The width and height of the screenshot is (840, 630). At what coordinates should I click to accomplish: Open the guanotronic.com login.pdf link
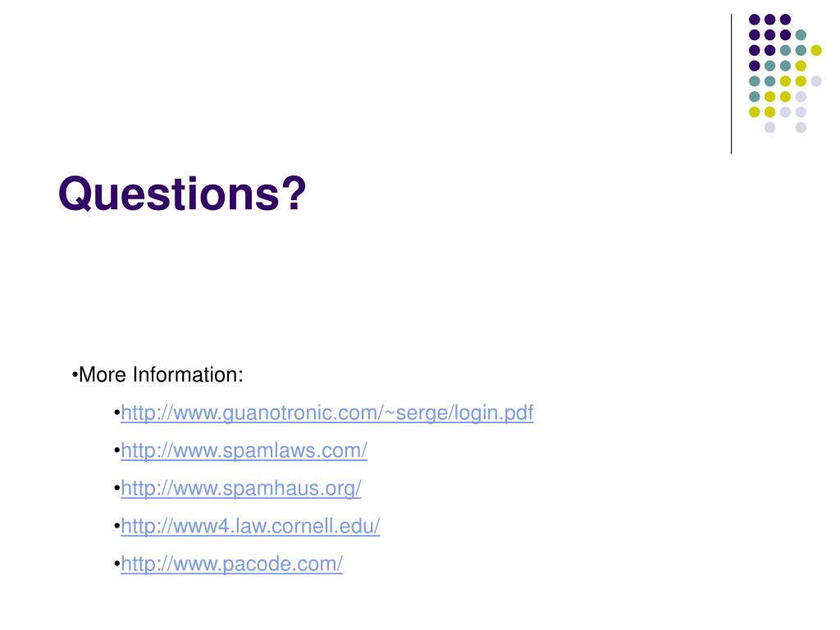[326, 413]
